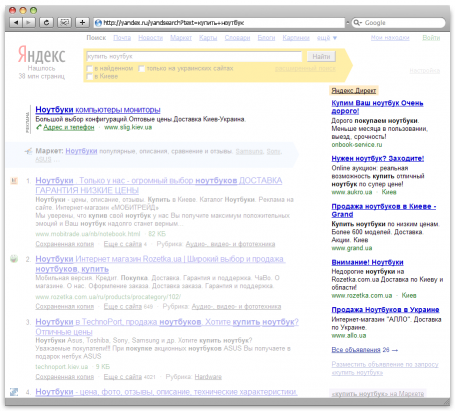This screenshot has height=411, width=455.
Task: Click the toolbar button next to reload
Action: 64,22
